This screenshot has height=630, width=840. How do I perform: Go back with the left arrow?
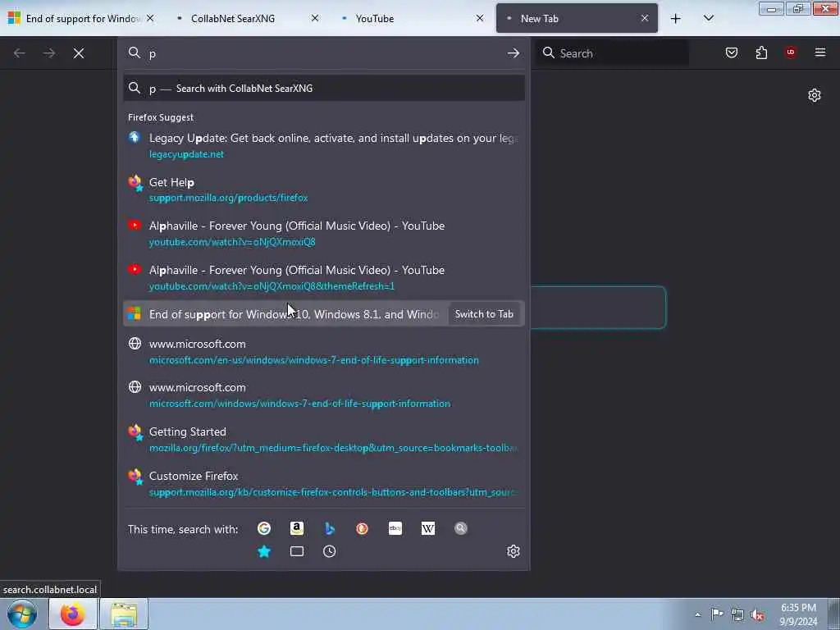click(x=20, y=53)
